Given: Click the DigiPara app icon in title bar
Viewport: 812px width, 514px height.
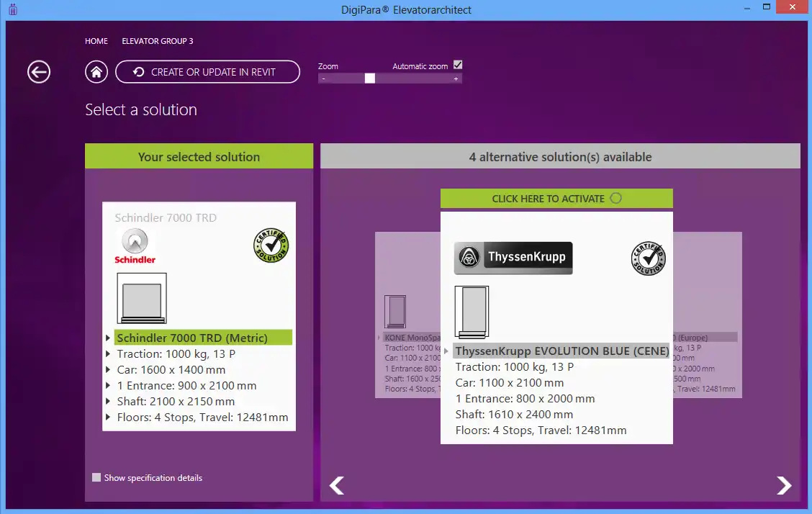Looking at the screenshot, I should pyautogui.click(x=12, y=10).
